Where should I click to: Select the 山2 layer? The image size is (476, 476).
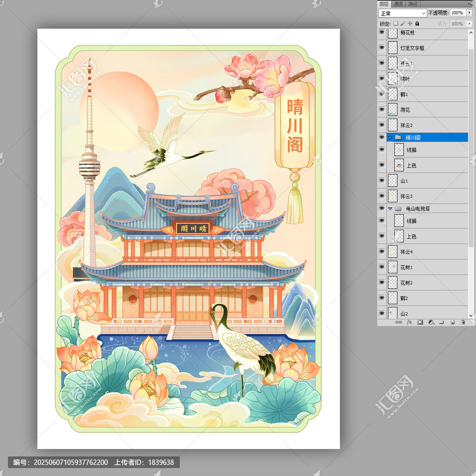point(427,313)
